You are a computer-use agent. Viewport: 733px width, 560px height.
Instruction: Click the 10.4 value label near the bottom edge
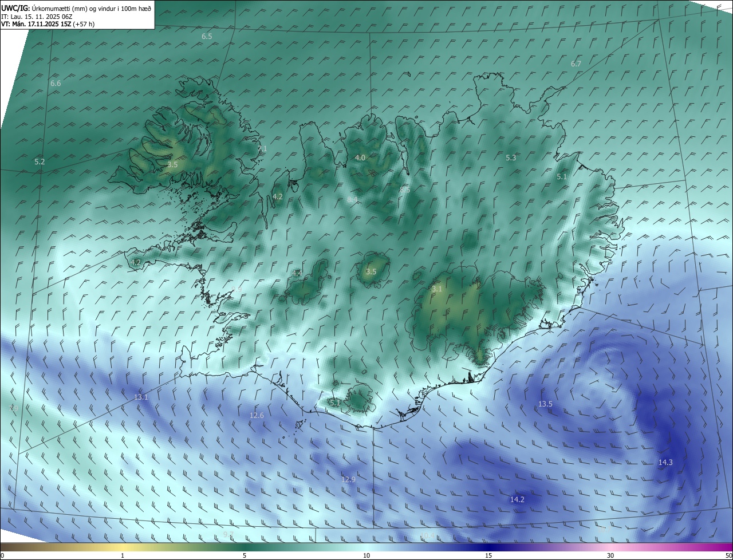tap(428, 535)
